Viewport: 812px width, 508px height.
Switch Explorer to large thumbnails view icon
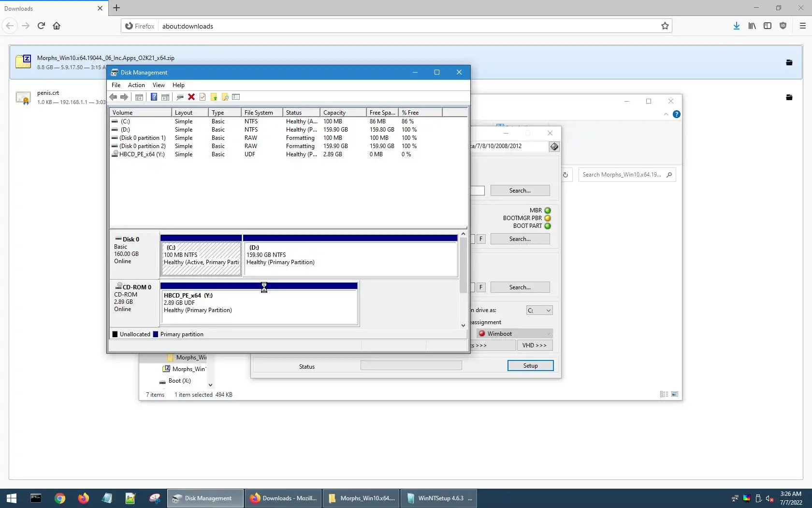pos(675,395)
